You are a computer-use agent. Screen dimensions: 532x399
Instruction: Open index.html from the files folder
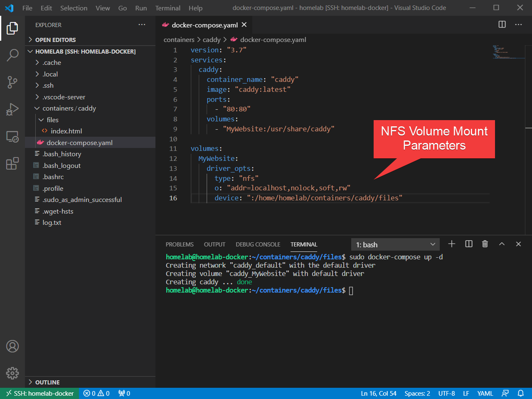[x=66, y=131]
